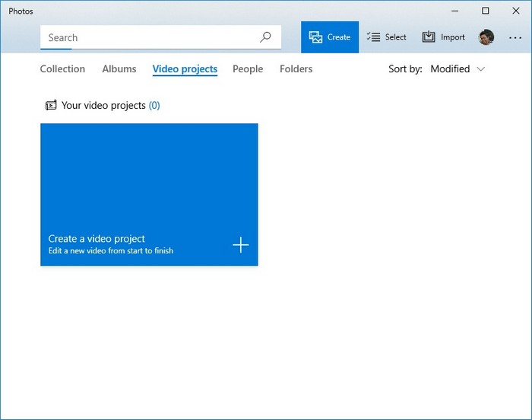Maximize the Photos window
Screen dimensions: 532x420
pyautogui.click(x=485, y=11)
